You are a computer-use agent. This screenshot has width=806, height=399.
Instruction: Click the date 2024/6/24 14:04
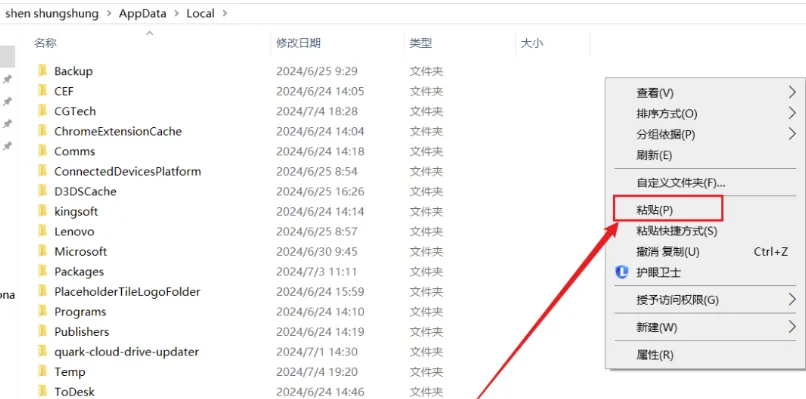[320, 131]
